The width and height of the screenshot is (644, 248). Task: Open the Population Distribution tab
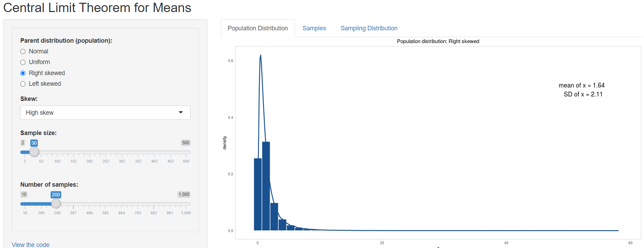click(258, 28)
